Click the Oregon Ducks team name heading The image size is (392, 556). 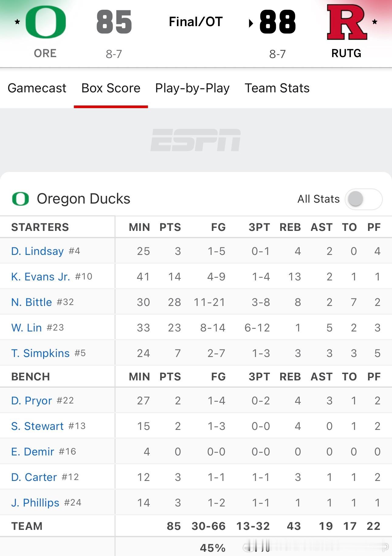tap(84, 199)
